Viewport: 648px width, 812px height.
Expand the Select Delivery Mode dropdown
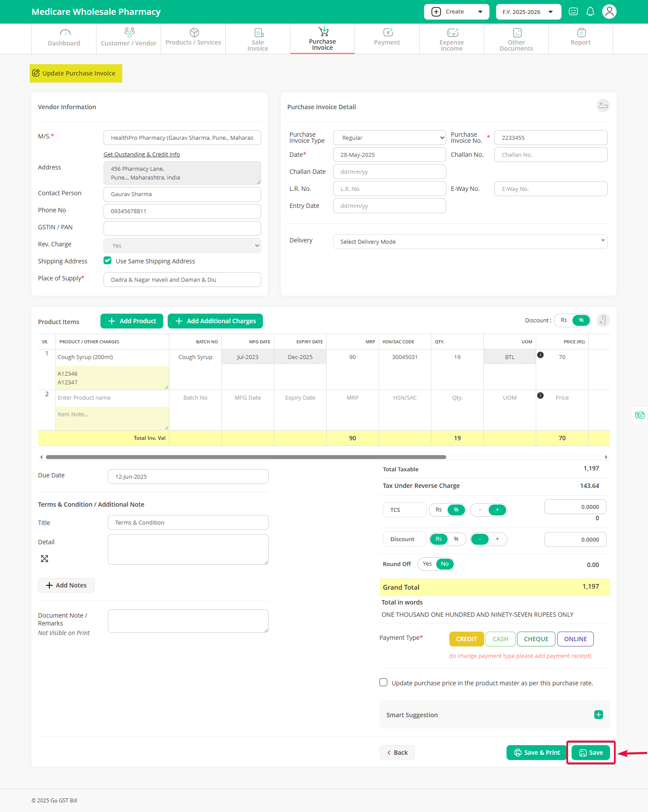[470, 242]
